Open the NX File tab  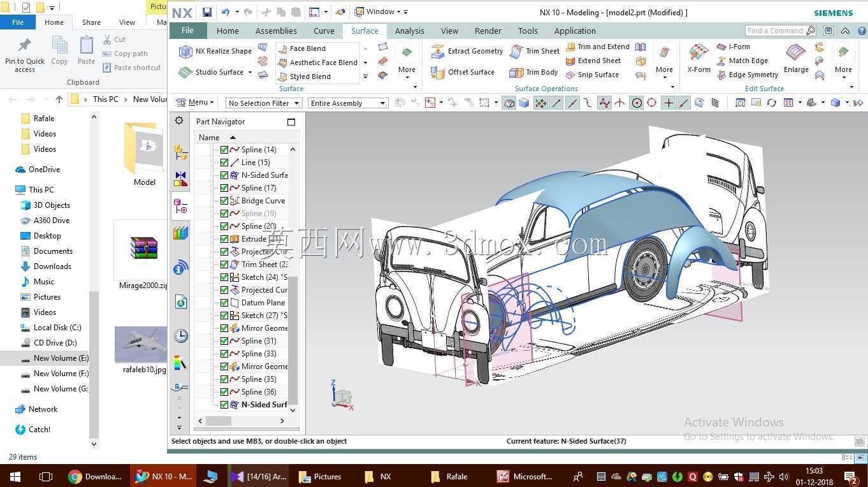click(187, 31)
